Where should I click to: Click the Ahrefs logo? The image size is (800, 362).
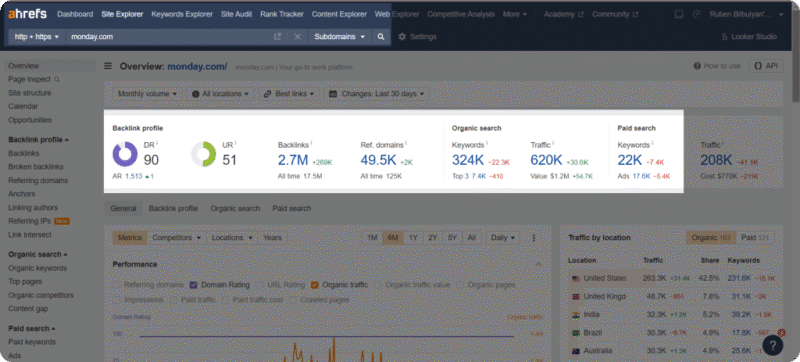28,14
